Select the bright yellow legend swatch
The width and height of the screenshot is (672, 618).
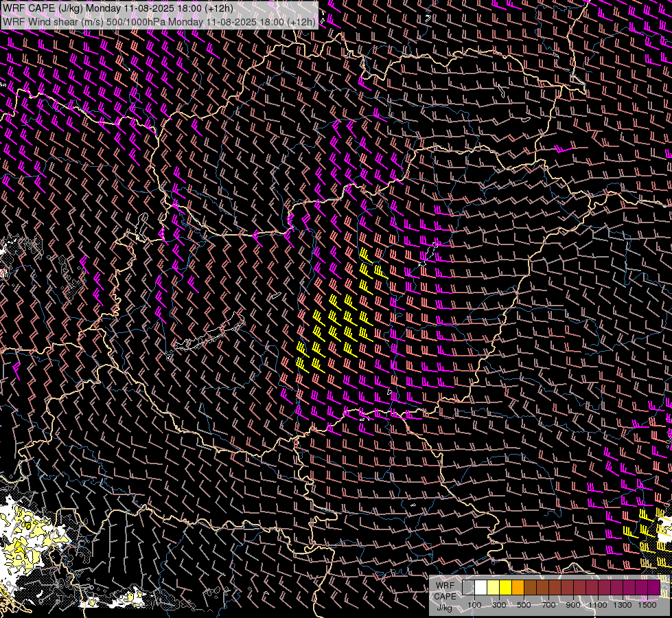pyautogui.click(x=506, y=587)
